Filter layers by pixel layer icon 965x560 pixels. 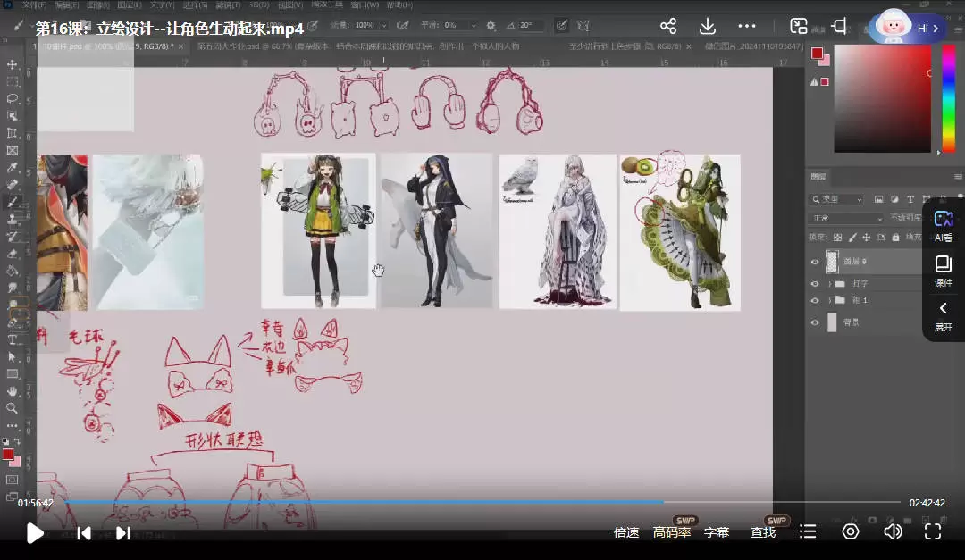click(879, 199)
